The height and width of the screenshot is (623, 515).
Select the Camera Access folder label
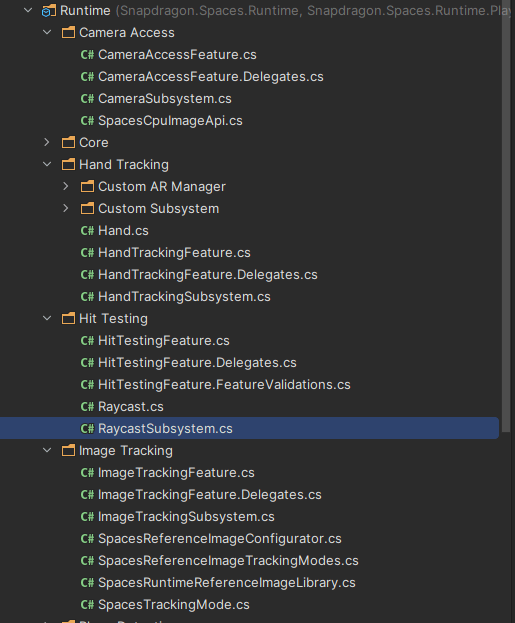127,33
